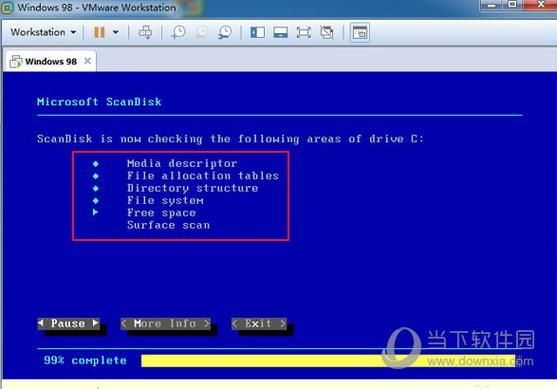Open the Workstation menu
The height and width of the screenshot is (389, 557).
coord(43,32)
